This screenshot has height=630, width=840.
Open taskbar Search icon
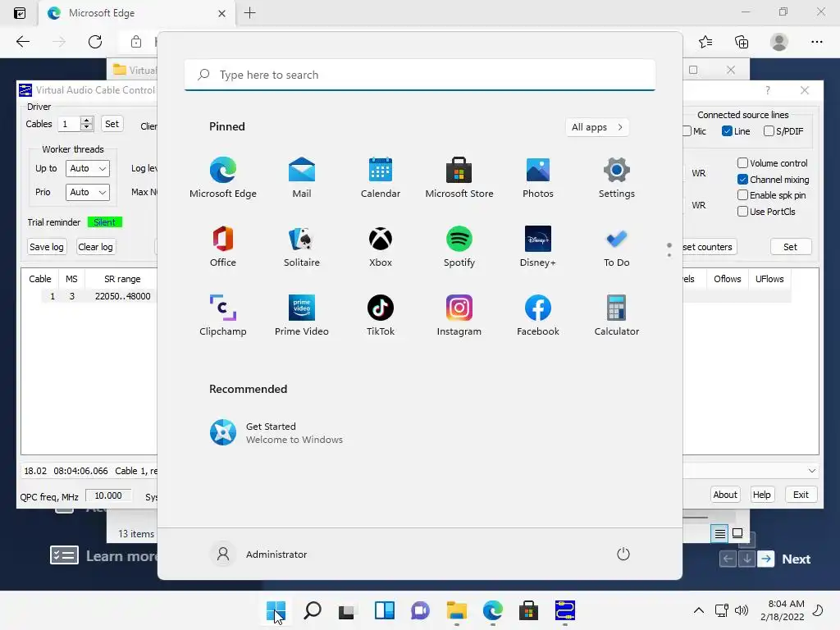pos(313,610)
